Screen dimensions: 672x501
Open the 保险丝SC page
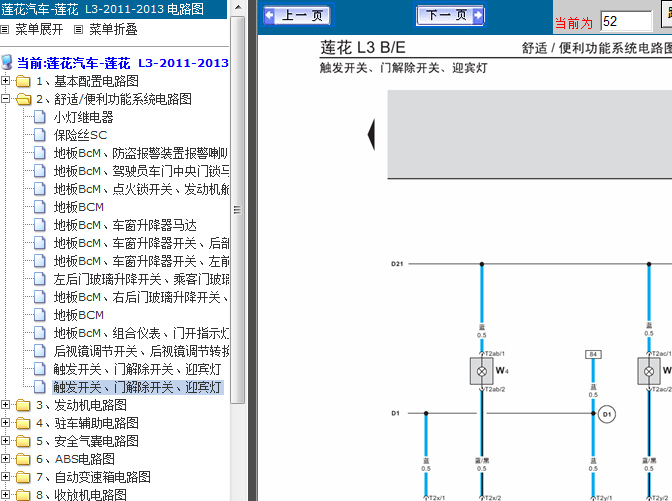coord(80,135)
